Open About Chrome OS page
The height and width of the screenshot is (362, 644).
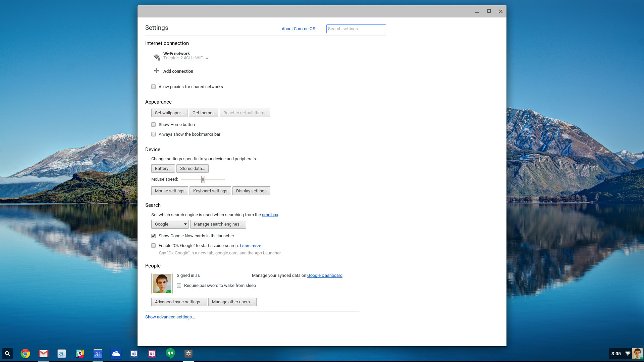pos(298,29)
